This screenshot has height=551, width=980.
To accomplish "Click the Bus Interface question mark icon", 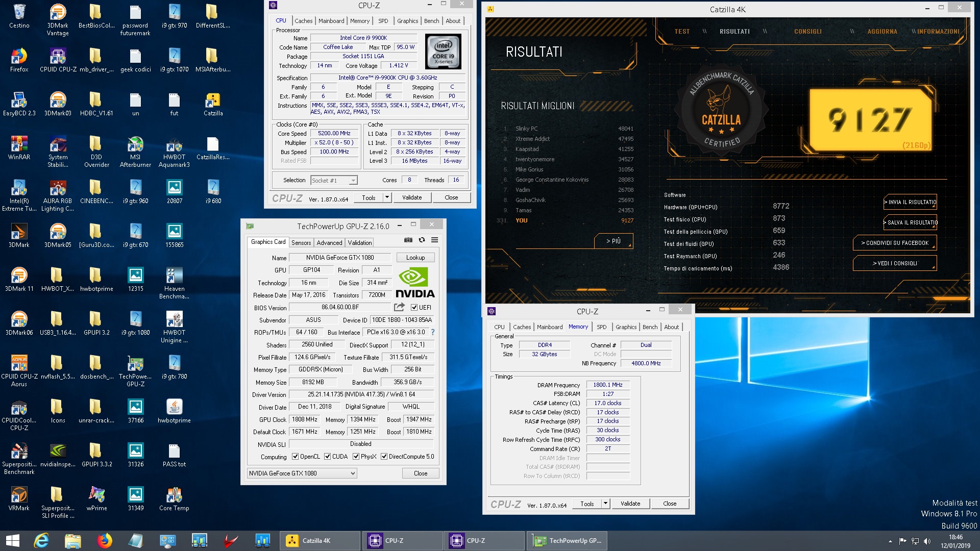I will coord(433,332).
